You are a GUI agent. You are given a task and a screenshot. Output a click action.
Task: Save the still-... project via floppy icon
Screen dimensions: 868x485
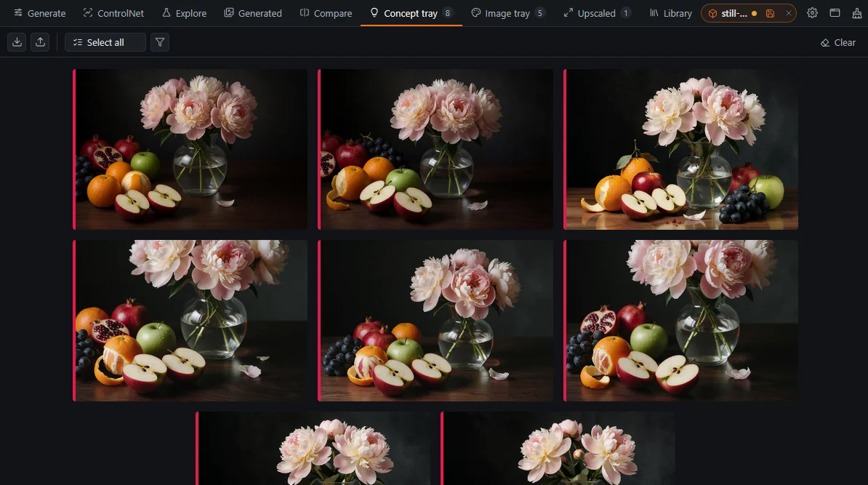click(770, 13)
